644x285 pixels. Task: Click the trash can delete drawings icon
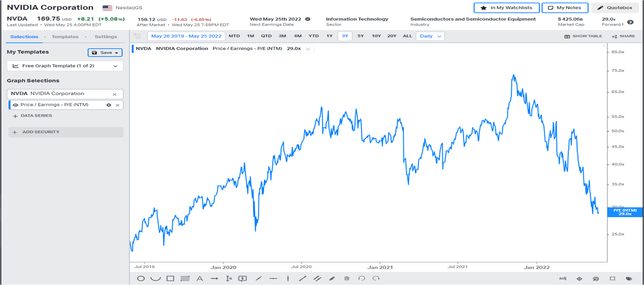click(347, 279)
